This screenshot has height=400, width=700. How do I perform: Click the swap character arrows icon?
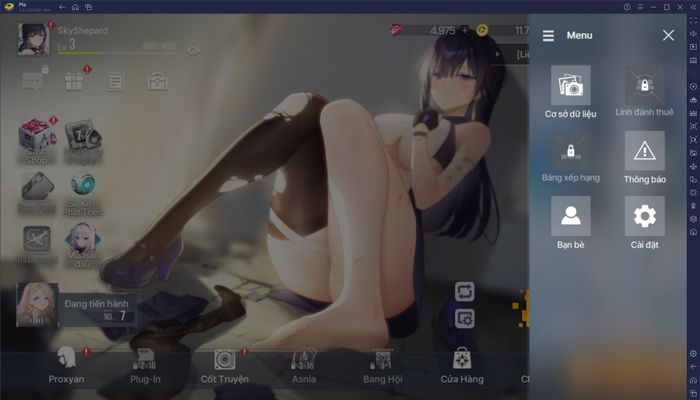pyautogui.click(x=465, y=292)
